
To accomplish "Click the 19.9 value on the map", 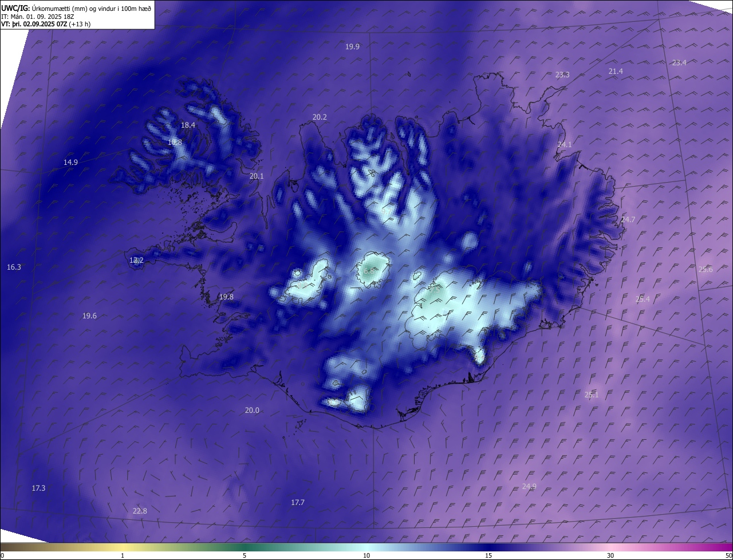I will tap(352, 47).
